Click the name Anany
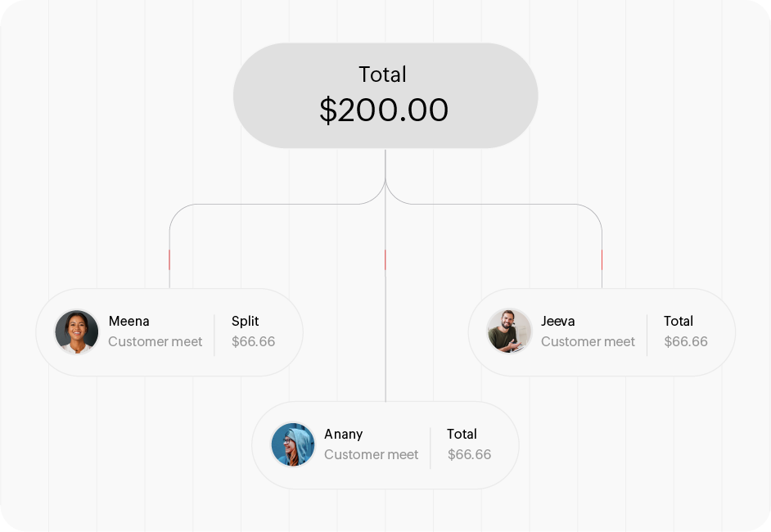The width and height of the screenshot is (771, 532). (x=343, y=434)
